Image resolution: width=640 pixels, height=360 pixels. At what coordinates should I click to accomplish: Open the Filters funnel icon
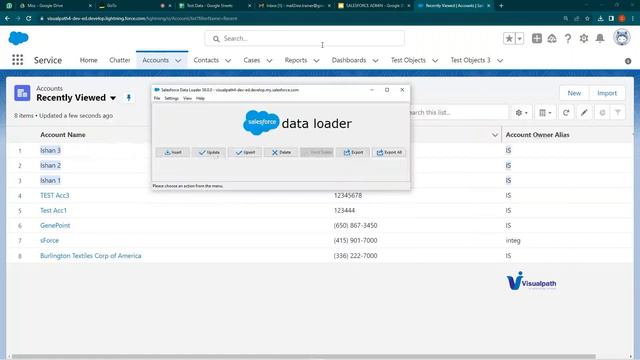618,113
